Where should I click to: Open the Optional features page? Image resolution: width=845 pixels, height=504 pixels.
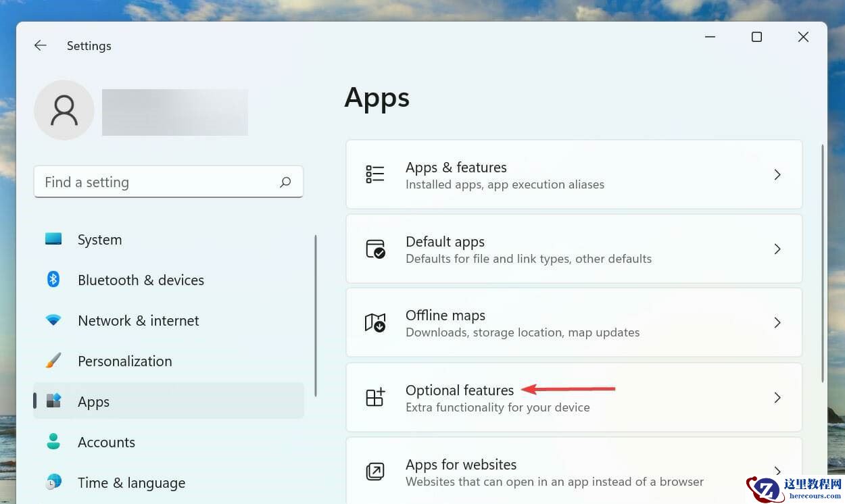(x=574, y=397)
